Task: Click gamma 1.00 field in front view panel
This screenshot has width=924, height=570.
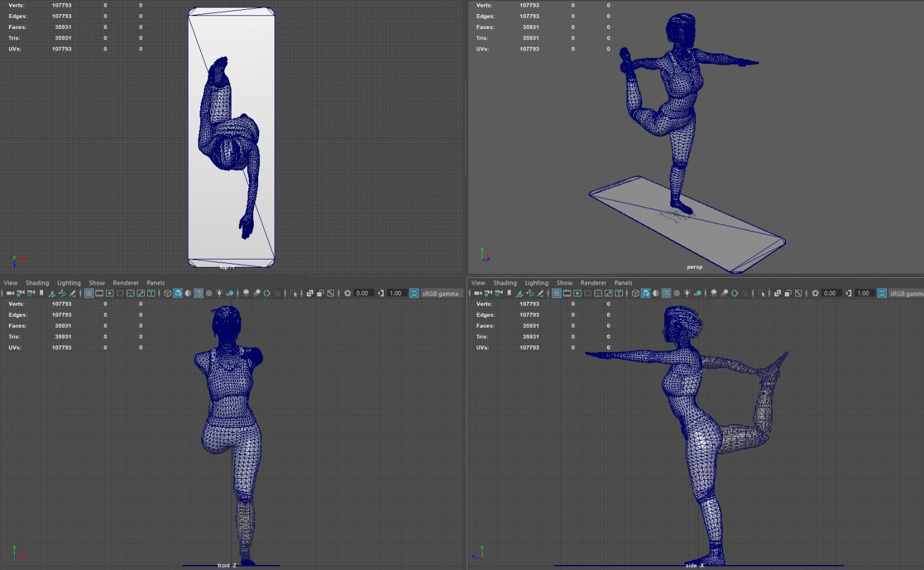Action: pos(396,293)
